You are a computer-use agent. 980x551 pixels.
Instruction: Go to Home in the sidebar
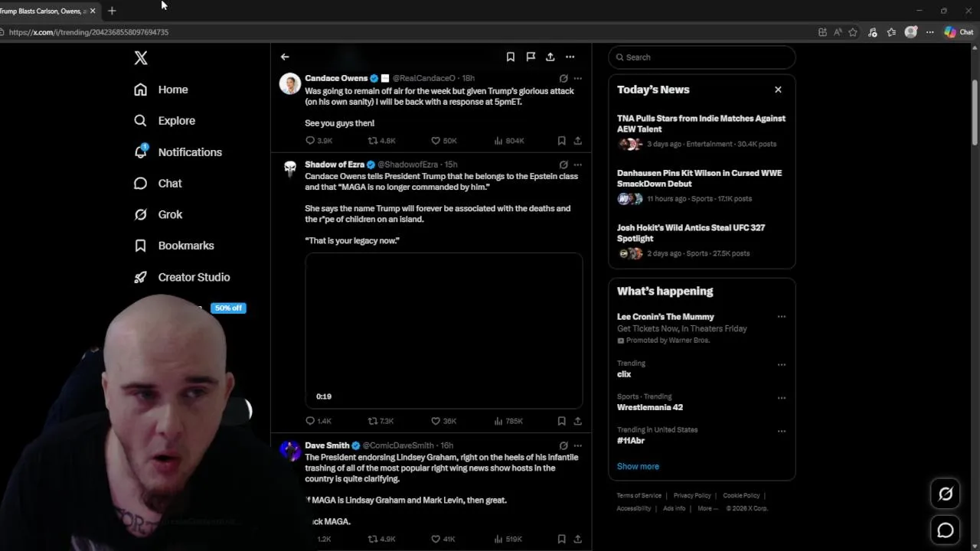[x=161, y=90]
